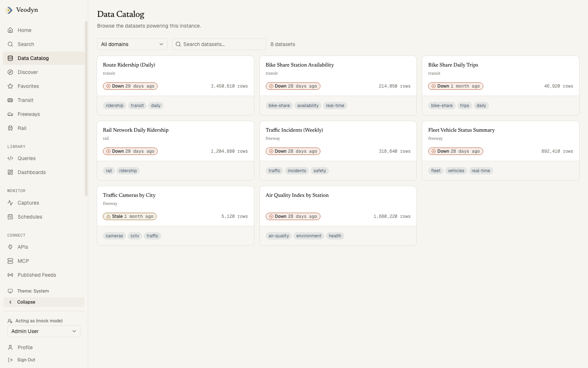Toggle the Theme: System setting

tap(44, 291)
